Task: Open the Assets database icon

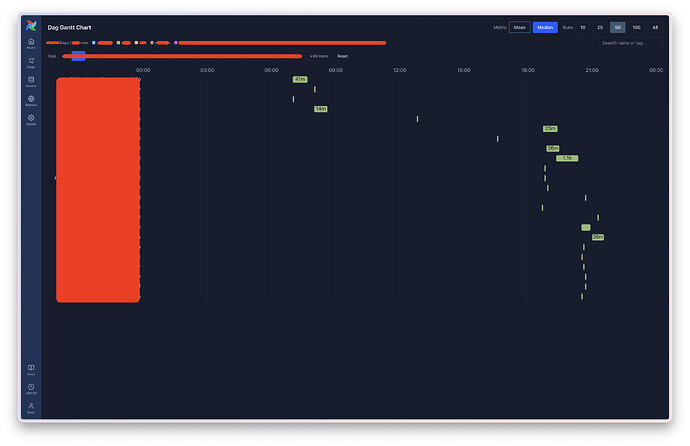Action: coord(31,81)
